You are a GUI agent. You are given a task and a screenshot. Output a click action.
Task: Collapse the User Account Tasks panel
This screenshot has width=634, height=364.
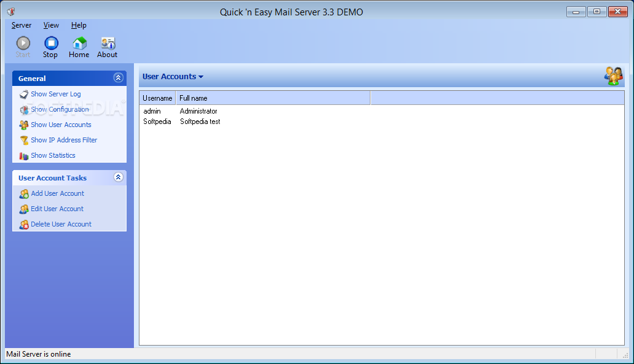[x=118, y=177]
